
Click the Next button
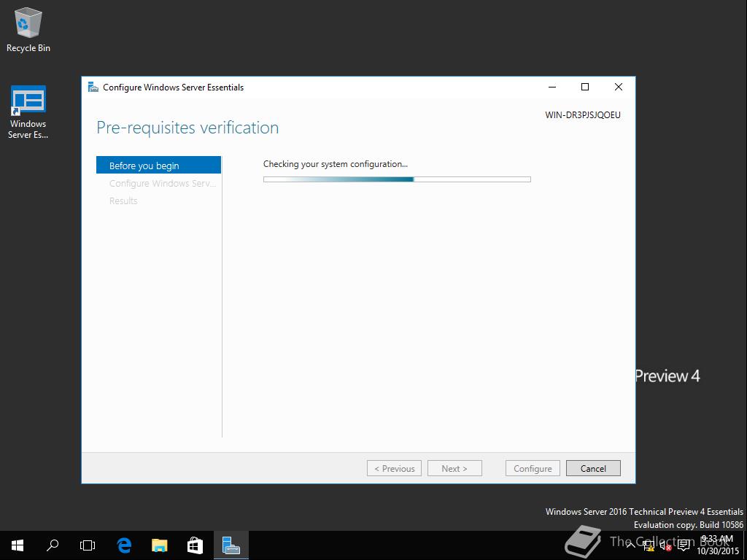pyautogui.click(x=454, y=469)
